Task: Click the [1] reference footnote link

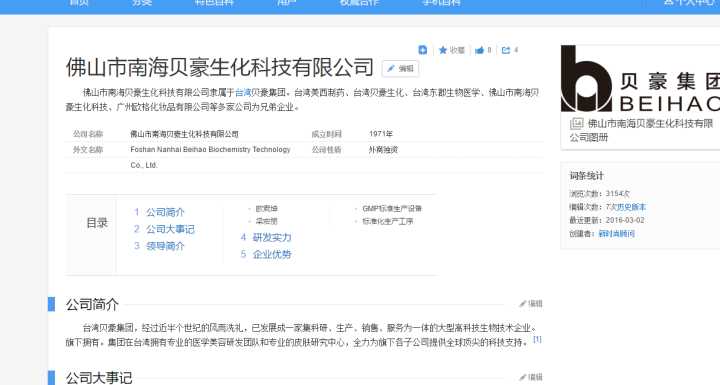Action: point(537,339)
